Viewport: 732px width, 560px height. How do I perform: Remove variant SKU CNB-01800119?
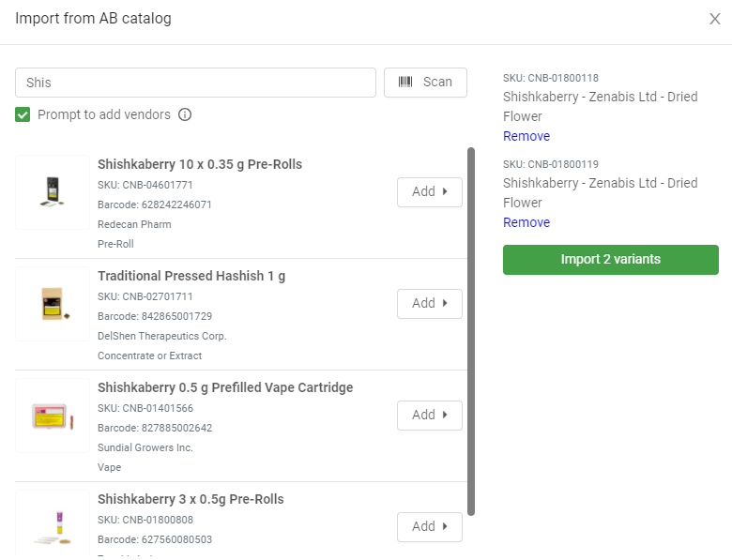[x=526, y=222]
